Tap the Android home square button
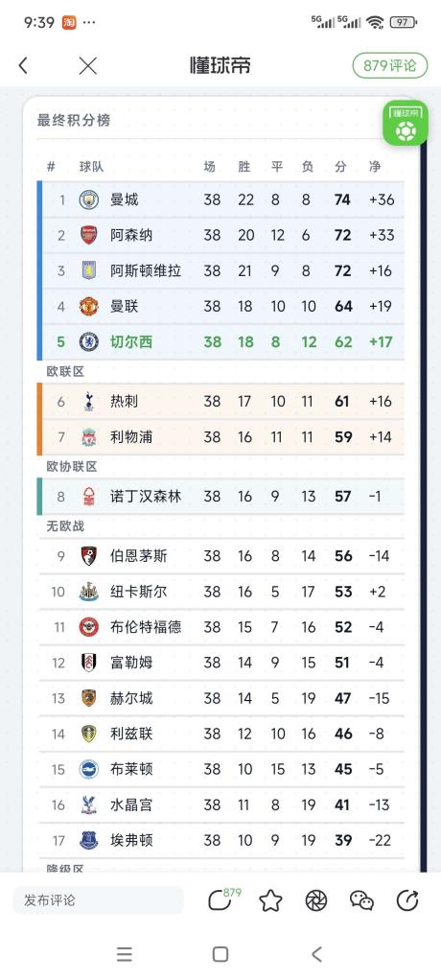This screenshot has height=980, width=441. pyautogui.click(x=220, y=954)
